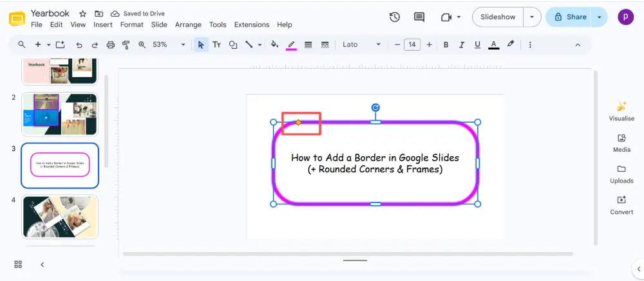
Task: Open the Media side panel
Action: 621,143
